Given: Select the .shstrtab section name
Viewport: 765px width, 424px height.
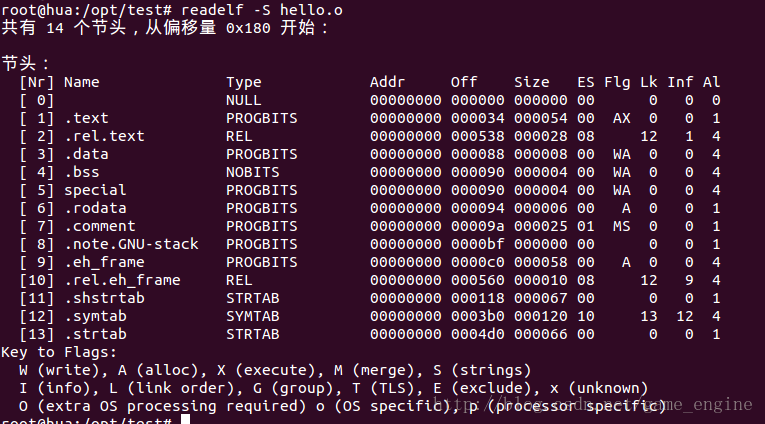Looking at the screenshot, I should (104, 298).
